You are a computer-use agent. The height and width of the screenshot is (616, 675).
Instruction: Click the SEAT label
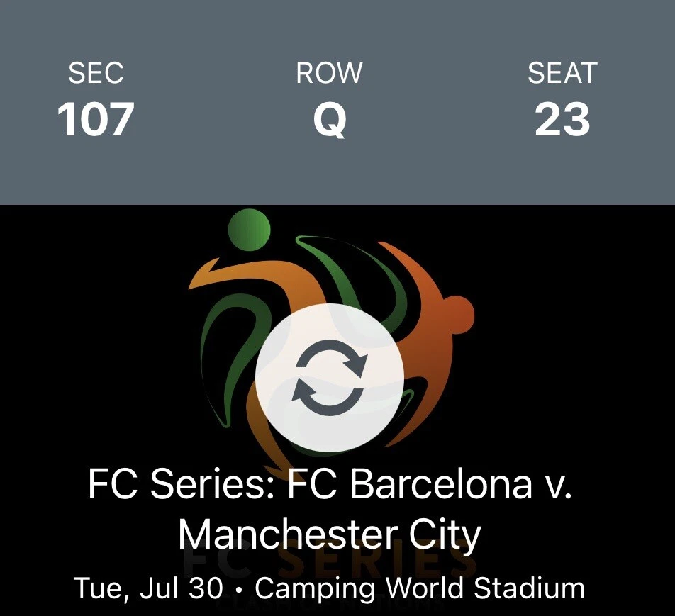pos(562,73)
